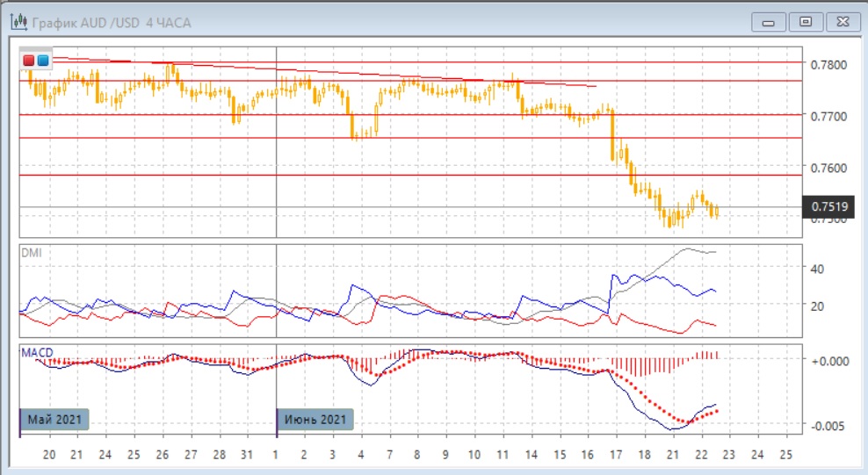Click the Июнь 2021 month marker
Image resolution: width=868 pixels, height=475 pixels.
click(316, 420)
